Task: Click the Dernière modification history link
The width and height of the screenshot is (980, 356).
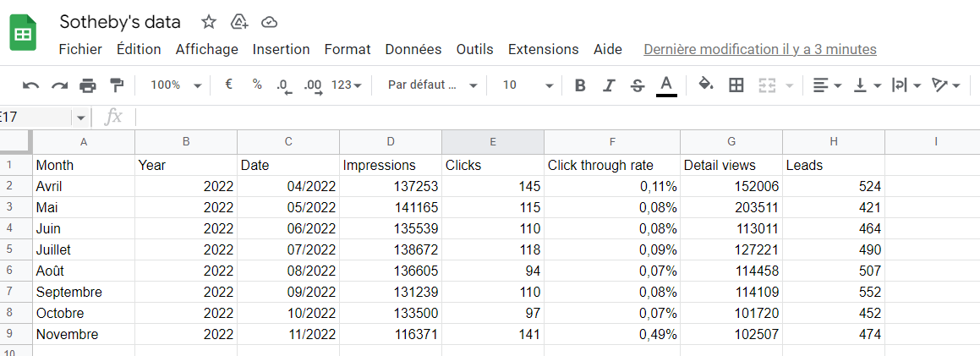Action: pos(759,49)
